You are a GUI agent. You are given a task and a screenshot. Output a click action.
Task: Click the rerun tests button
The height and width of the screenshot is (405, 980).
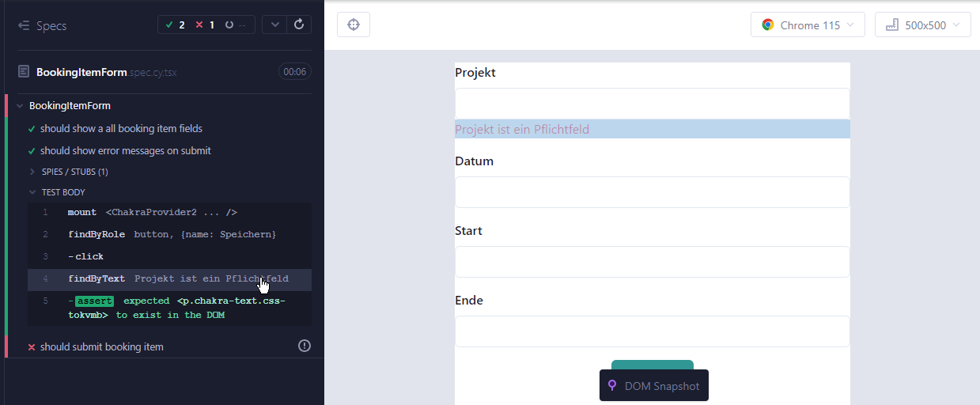[299, 25]
